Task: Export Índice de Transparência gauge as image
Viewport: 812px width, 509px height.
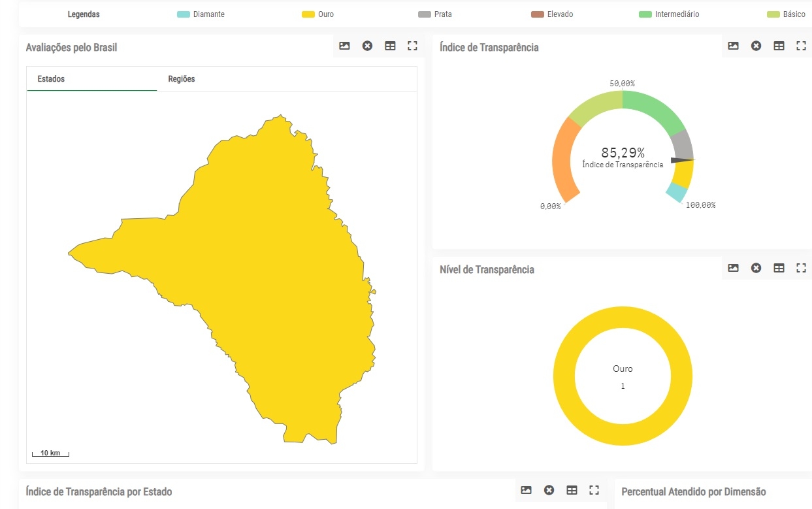Action: pyautogui.click(x=733, y=46)
